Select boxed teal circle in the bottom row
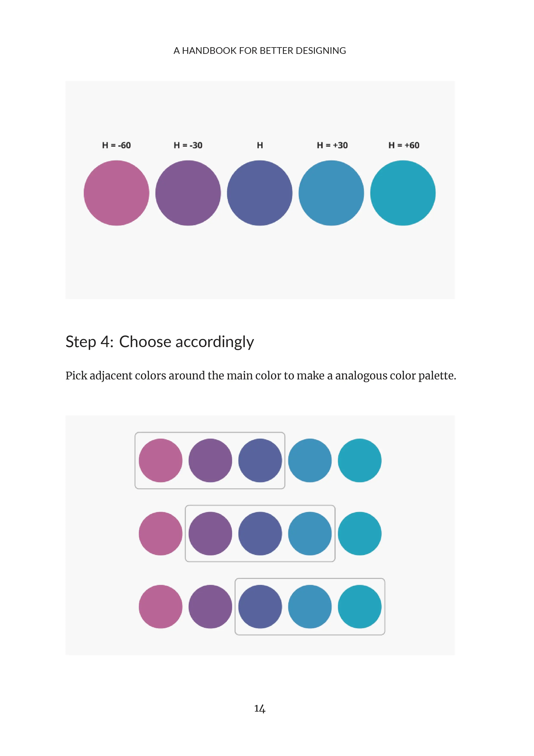Image resolution: width=534 pixels, height=756 pixels. click(360, 606)
